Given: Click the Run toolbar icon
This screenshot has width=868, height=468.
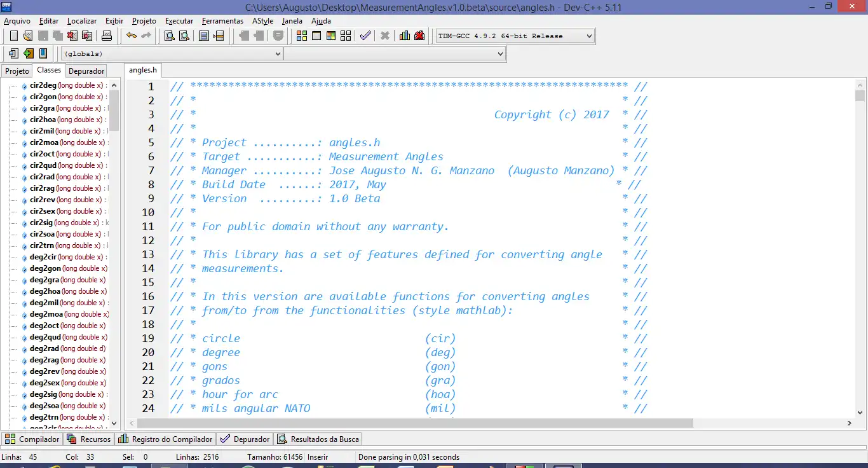Looking at the screenshot, I should 316,36.
